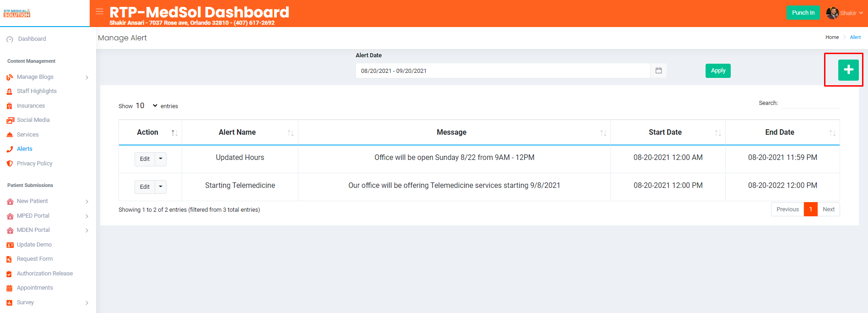Click the Manage Blogs icon
This screenshot has width=868, height=313.
pos(10,77)
